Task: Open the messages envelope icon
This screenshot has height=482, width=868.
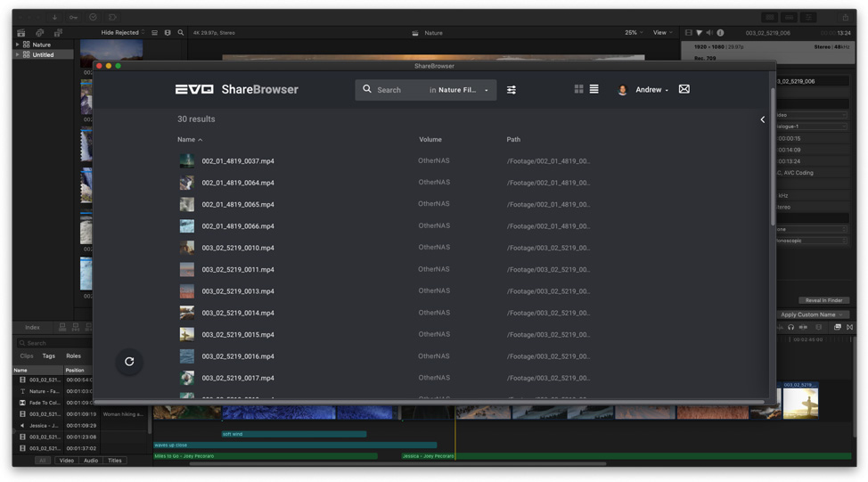Action: tap(684, 89)
